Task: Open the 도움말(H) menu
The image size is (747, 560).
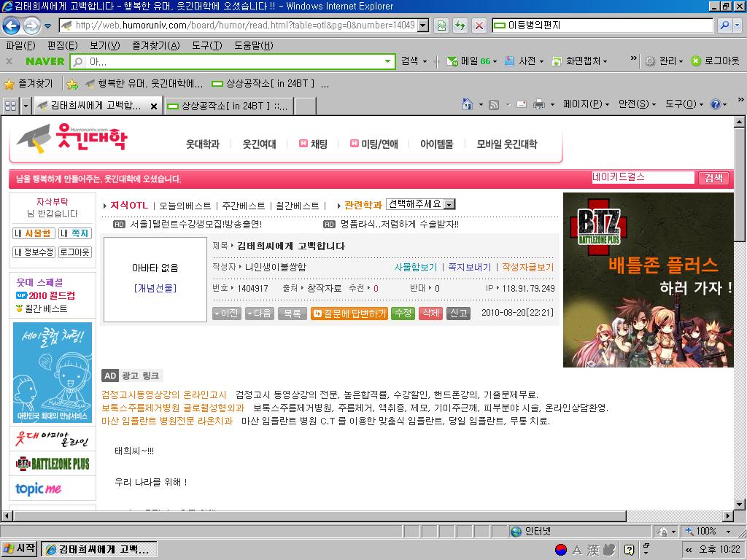Action: point(253,46)
